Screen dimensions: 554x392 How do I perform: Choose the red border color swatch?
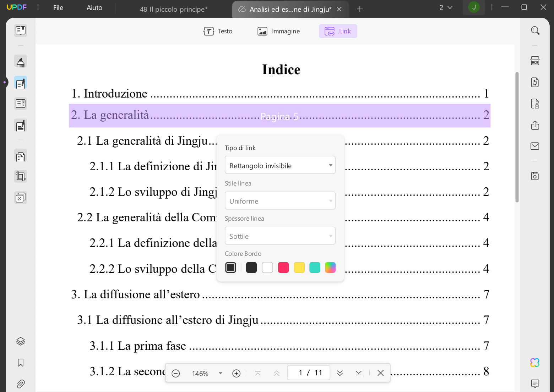coord(283,267)
